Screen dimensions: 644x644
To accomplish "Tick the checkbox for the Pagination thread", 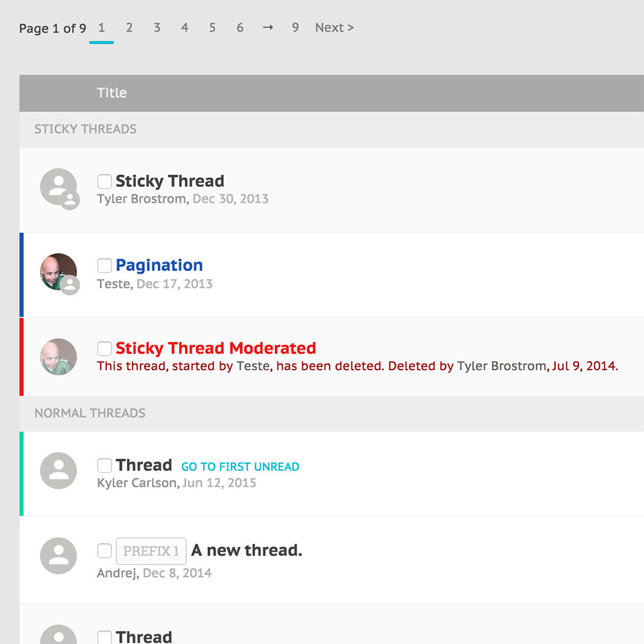I will tap(104, 265).
